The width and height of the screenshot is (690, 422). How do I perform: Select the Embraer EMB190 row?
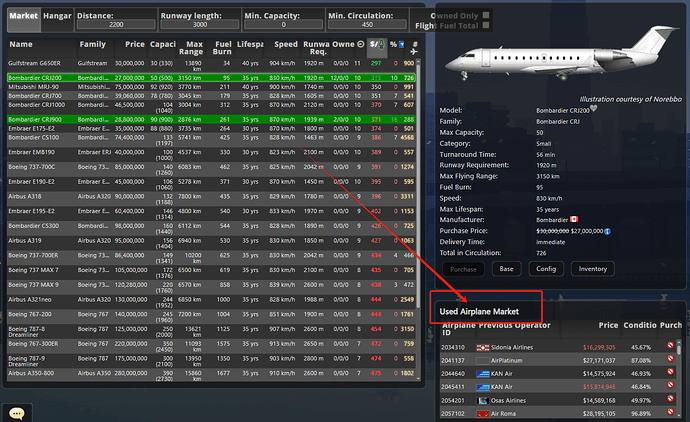point(211,155)
